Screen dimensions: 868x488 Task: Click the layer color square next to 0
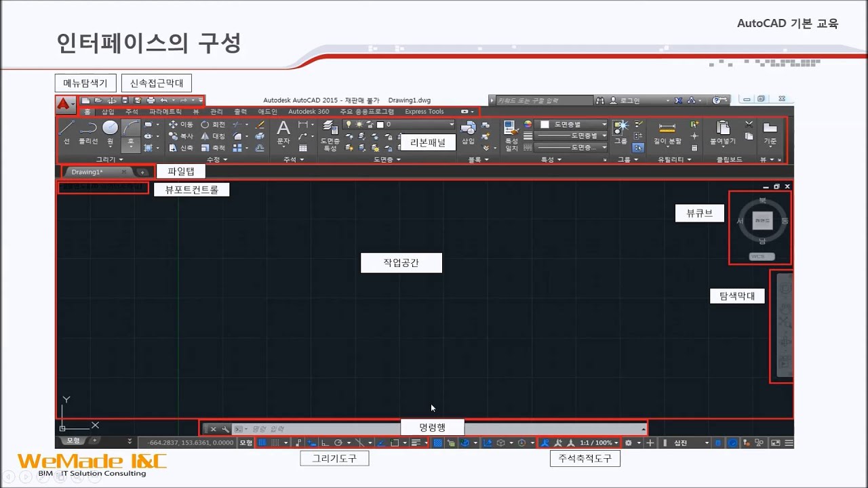(380, 125)
